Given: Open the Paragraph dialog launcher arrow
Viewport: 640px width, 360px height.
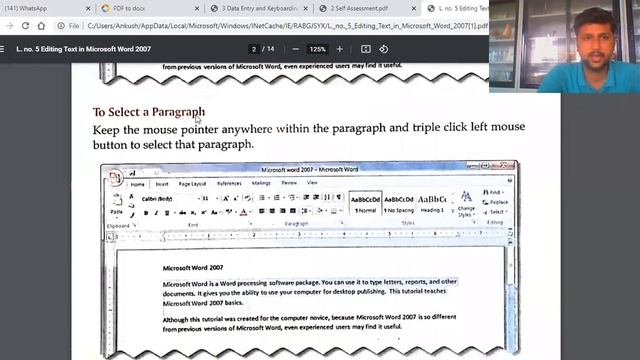Looking at the screenshot, I should coord(341,223).
